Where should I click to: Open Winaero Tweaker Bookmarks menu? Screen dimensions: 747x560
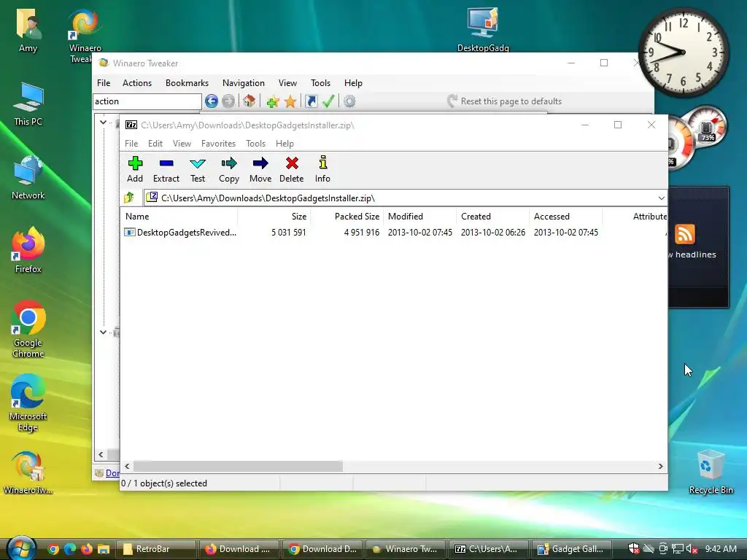tap(187, 83)
